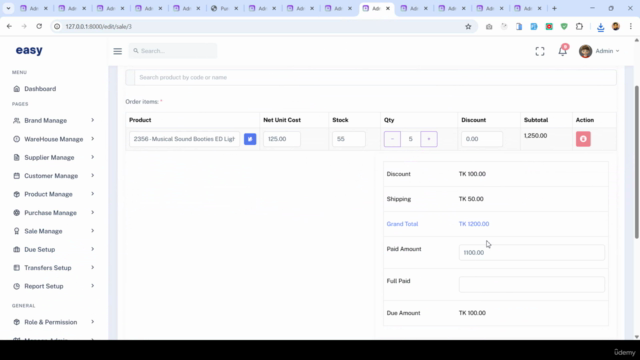Expand the Product Manage chevron

[93, 194]
